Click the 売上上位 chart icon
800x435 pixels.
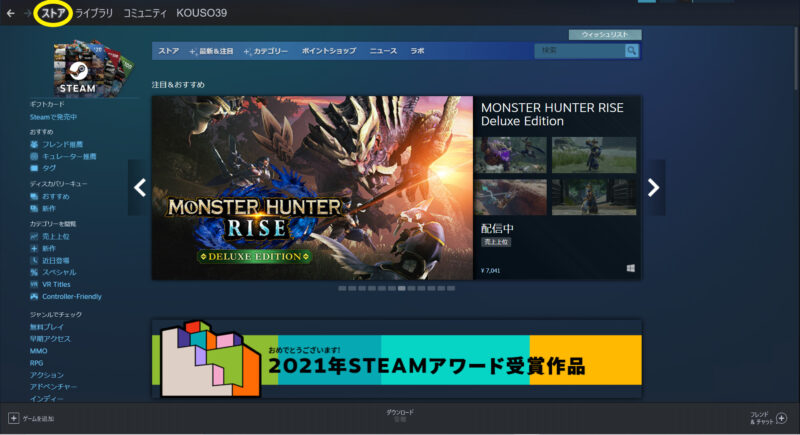click(x=34, y=237)
